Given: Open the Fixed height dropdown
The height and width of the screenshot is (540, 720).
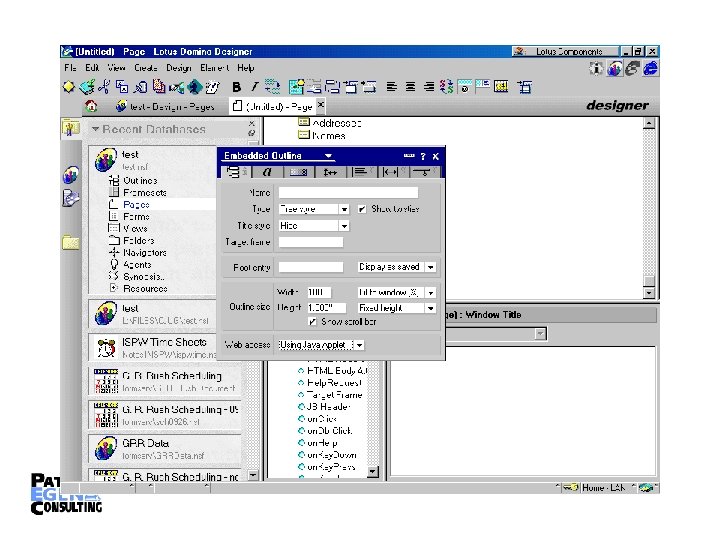Looking at the screenshot, I should [x=430, y=308].
